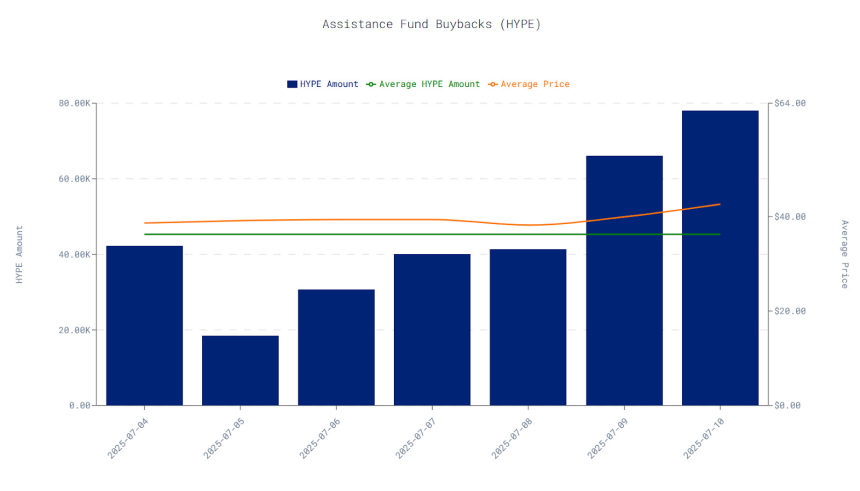This screenshot has height=491, width=860.
Task: Toggle HYPE Amount legend series
Action: pos(322,84)
